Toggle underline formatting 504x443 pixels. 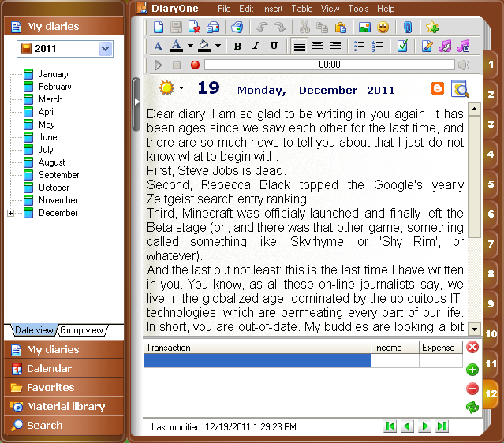tap(274, 47)
